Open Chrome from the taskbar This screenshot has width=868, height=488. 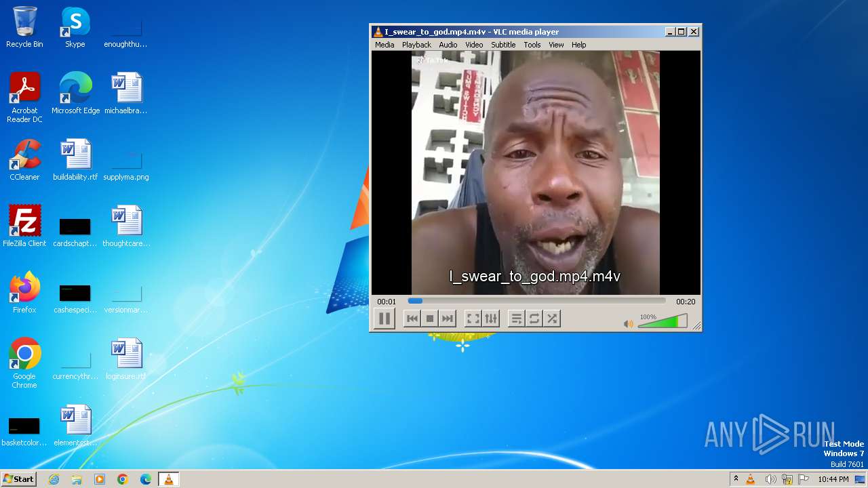[x=123, y=479]
